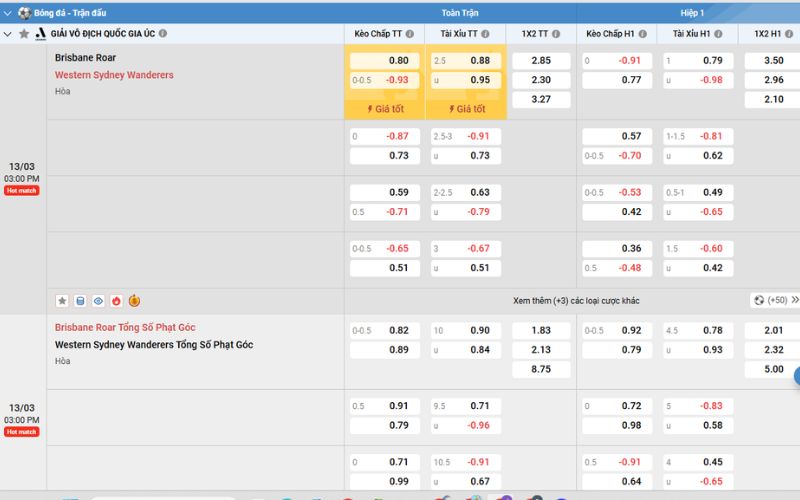The width and height of the screenshot is (800, 500).
Task: Bet first-half handicap odds 0.57
Action: point(617,136)
